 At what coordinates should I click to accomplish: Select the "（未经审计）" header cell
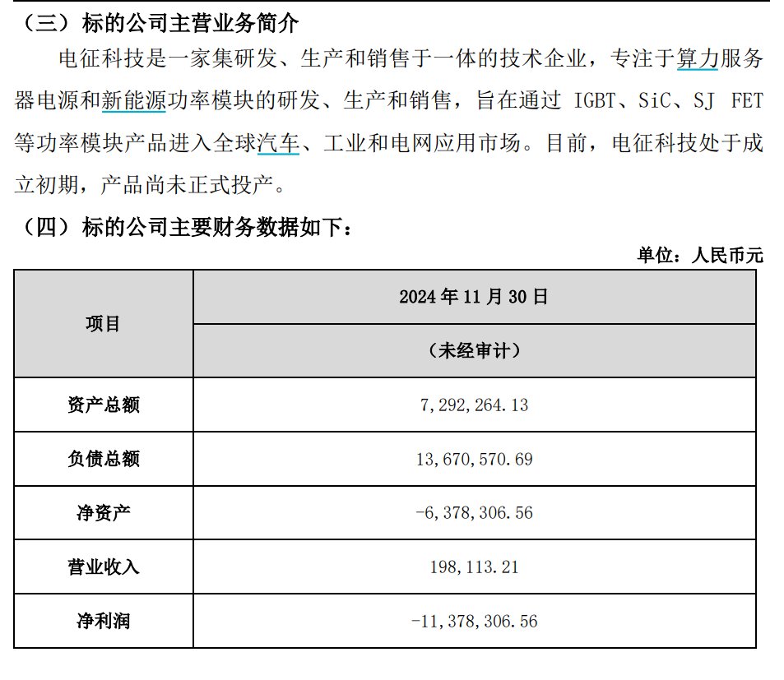point(474,350)
